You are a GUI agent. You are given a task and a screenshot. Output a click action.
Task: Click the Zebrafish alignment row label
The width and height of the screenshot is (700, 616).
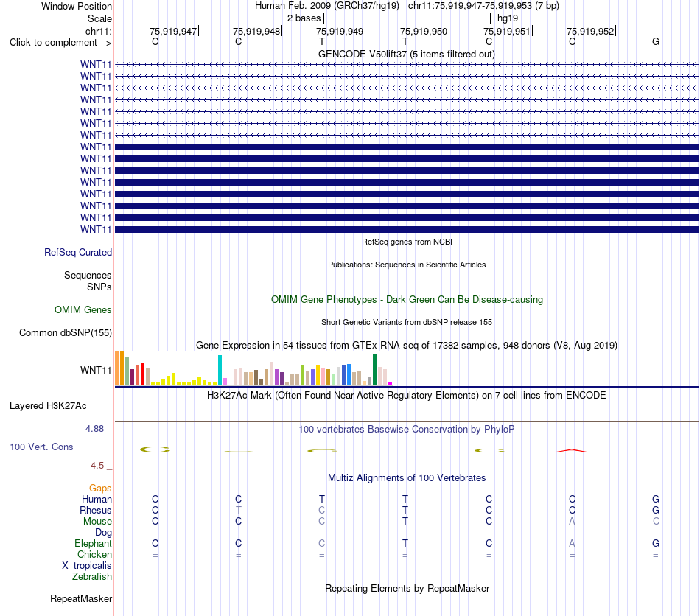[92, 577]
